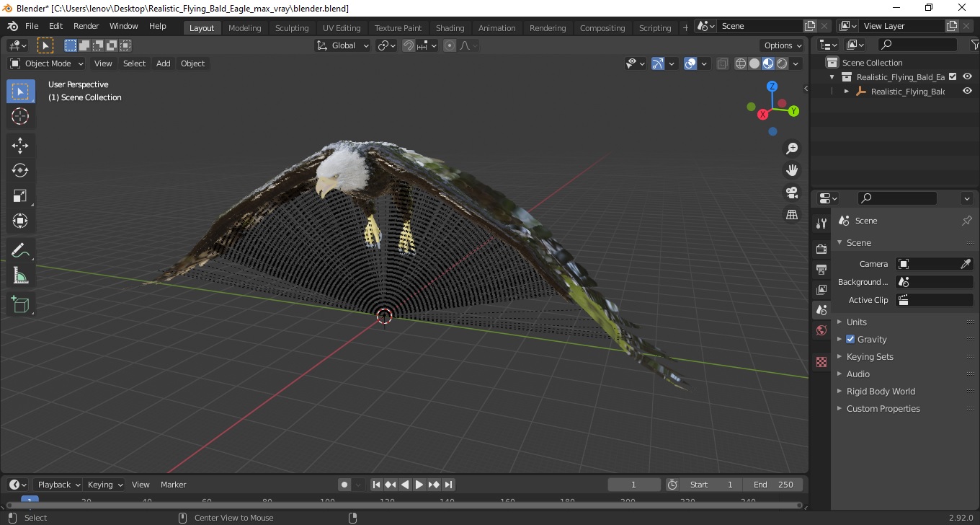The width and height of the screenshot is (980, 525).
Task: Switch to wireframe viewport shading
Action: (x=741, y=63)
